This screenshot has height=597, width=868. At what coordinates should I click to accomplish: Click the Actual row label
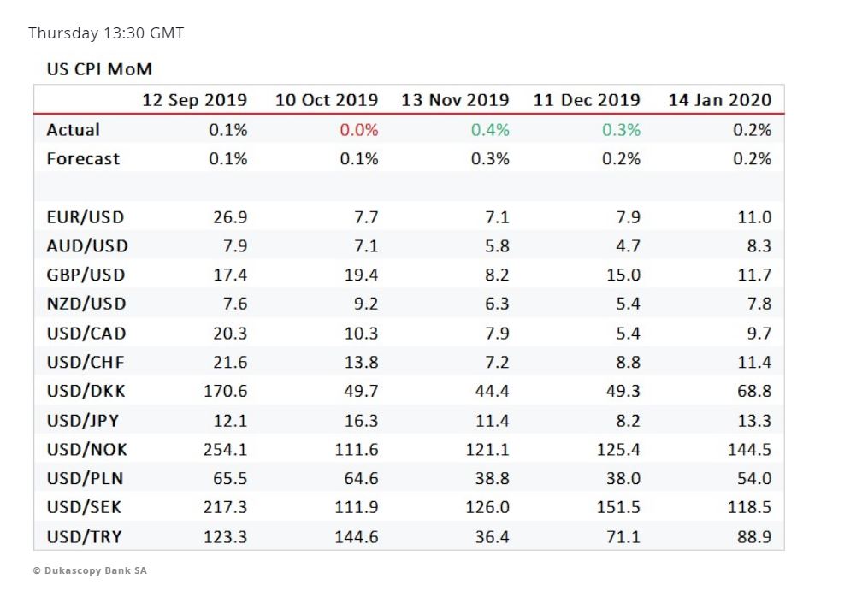point(74,130)
